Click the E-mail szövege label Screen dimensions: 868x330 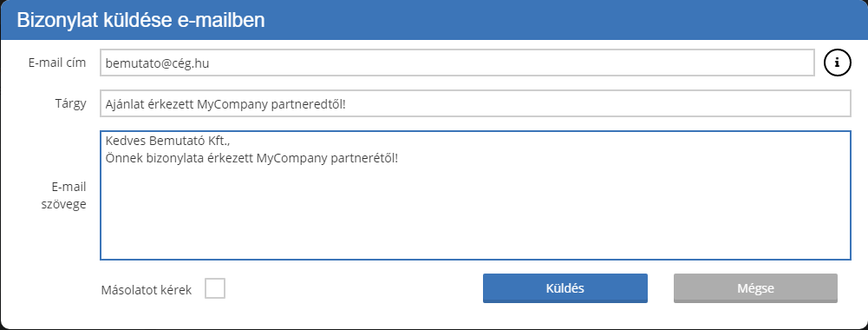click(x=65, y=195)
